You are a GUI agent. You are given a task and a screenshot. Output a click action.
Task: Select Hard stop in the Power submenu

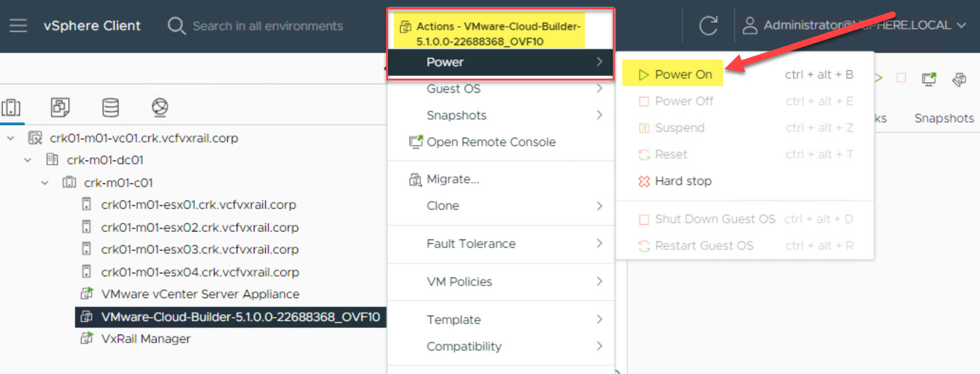pyautogui.click(x=682, y=181)
